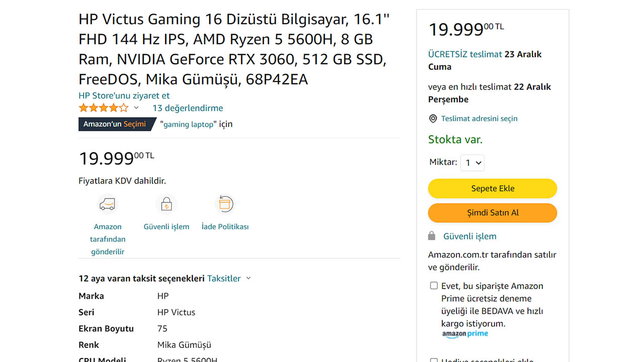Click the Şimdi Satın Al button

tap(492, 213)
